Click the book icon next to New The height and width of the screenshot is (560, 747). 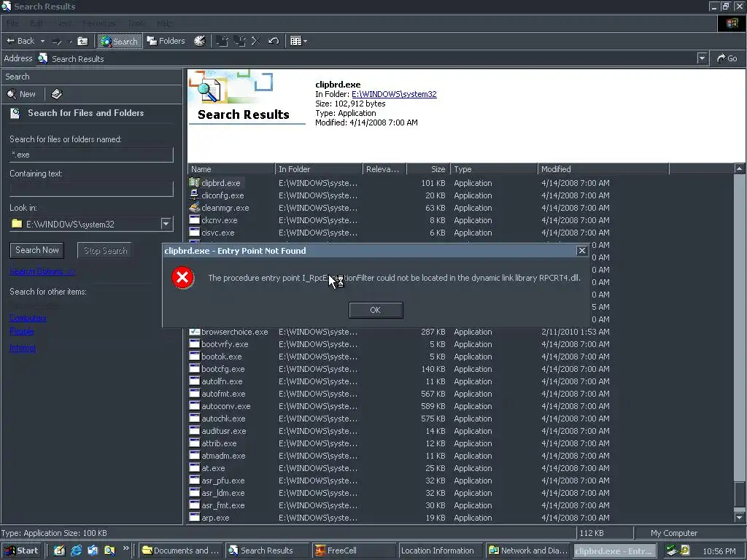(56, 94)
